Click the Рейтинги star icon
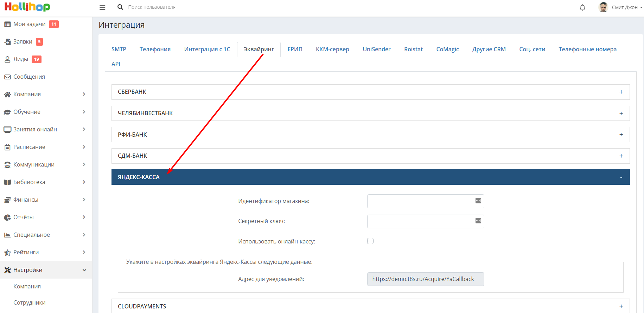The height and width of the screenshot is (313, 644). point(7,253)
